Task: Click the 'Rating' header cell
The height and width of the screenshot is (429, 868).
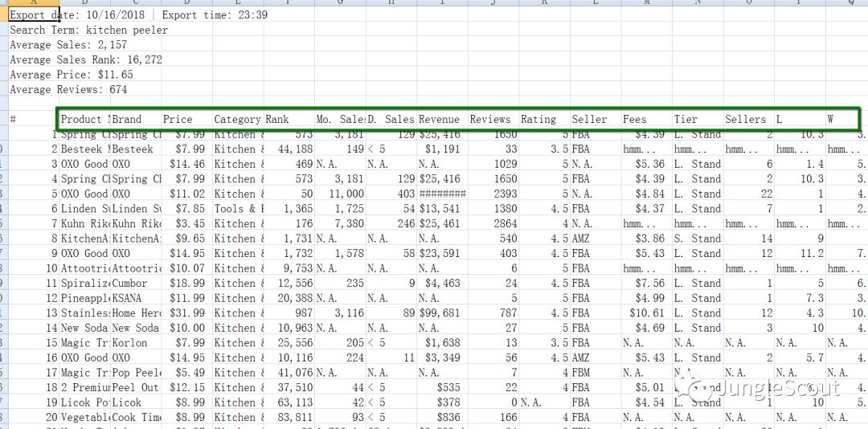Action: click(544, 119)
